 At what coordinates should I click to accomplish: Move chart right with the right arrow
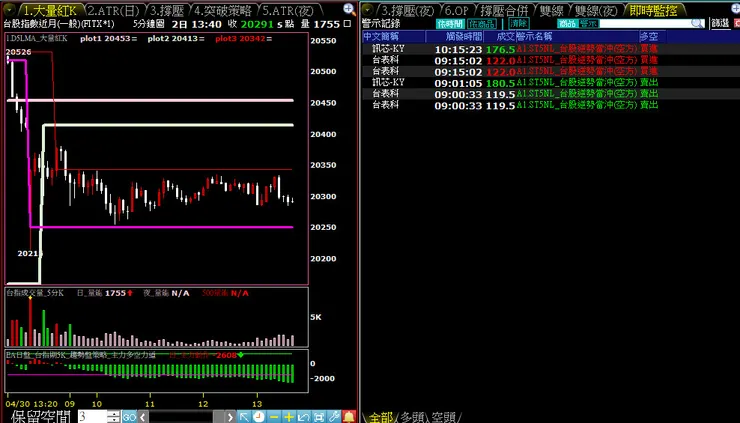230,417
